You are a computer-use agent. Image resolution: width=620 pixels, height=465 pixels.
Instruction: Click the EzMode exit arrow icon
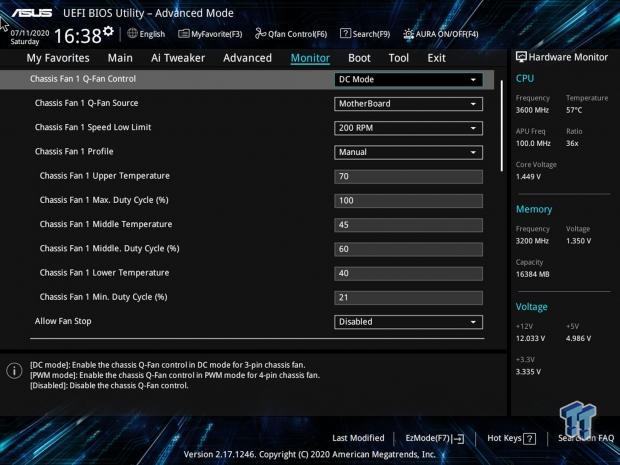click(x=459, y=438)
